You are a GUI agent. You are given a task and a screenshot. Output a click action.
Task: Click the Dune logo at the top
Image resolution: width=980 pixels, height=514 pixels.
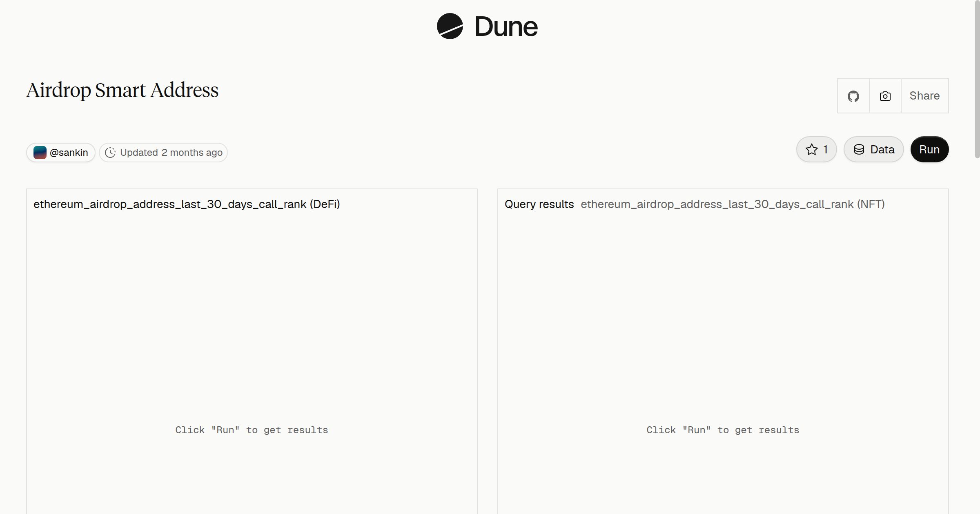(487, 27)
